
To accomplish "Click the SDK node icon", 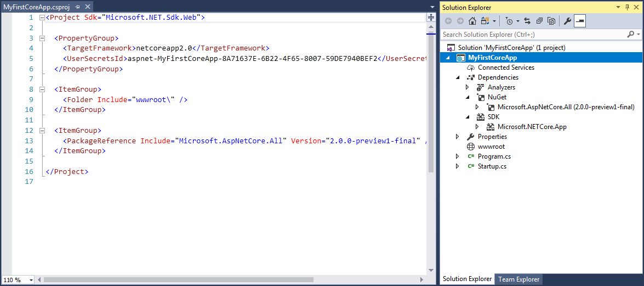I will tap(481, 117).
